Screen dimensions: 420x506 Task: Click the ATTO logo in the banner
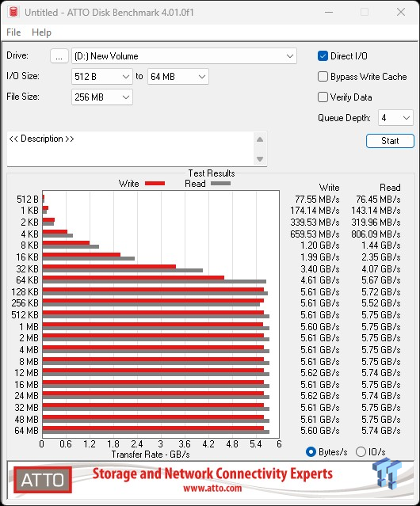[43, 480]
